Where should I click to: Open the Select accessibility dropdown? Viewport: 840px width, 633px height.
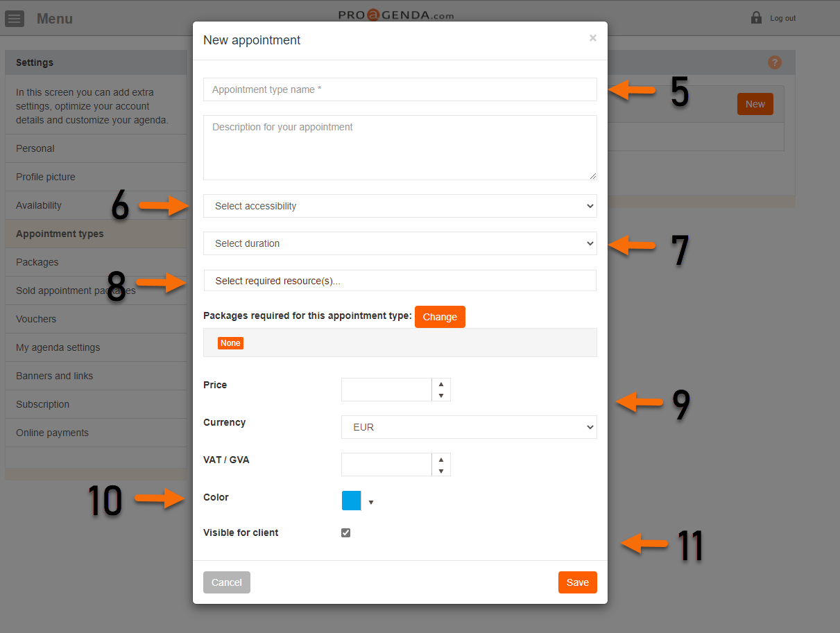point(400,206)
